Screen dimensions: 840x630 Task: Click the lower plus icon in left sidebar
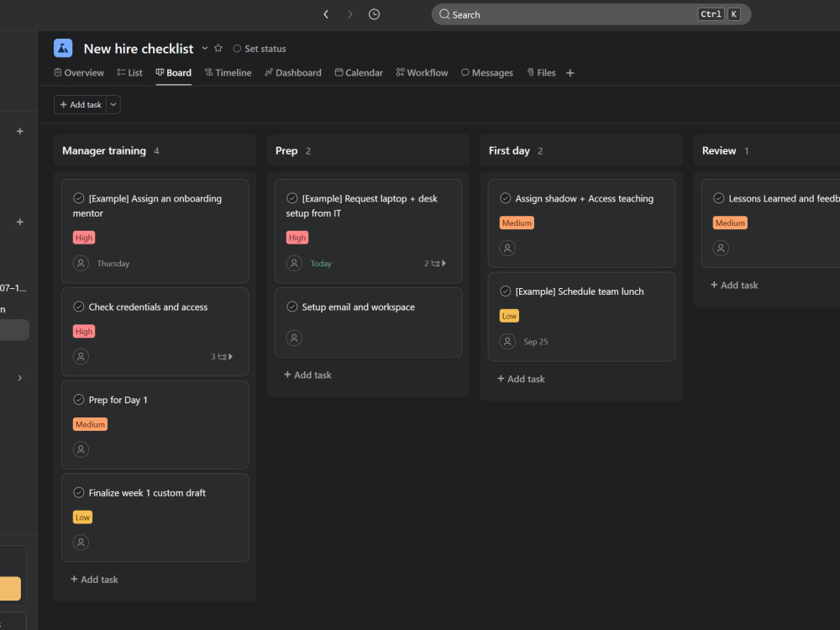(x=20, y=222)
